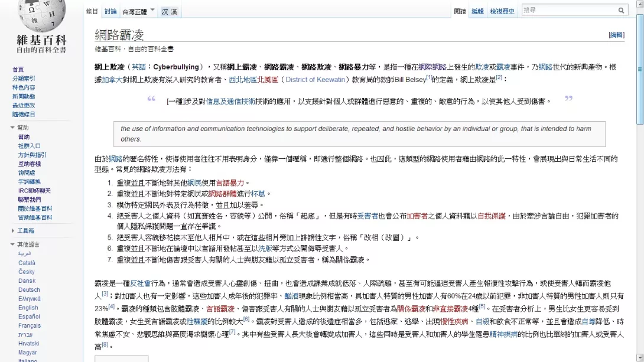Select Français language link
This screenshot has height=362, width=644.
tap(30, 326)
